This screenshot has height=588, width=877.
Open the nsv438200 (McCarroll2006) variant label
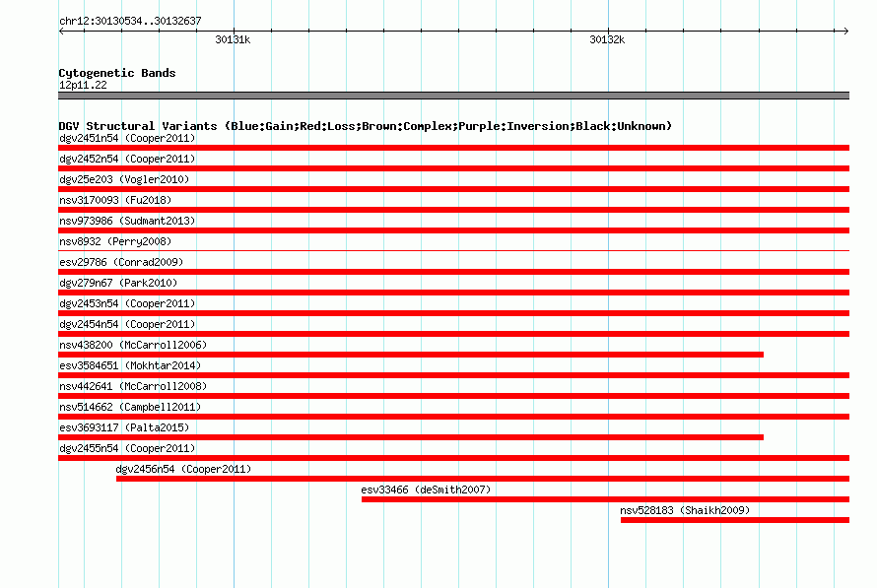[x=133, y=345]
